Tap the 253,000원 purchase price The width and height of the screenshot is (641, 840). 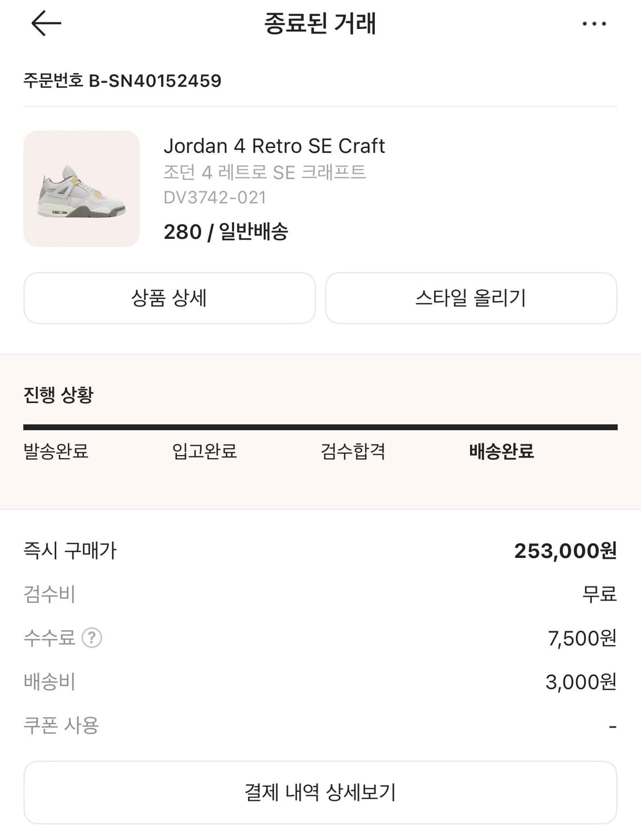(x=565, y=551)
